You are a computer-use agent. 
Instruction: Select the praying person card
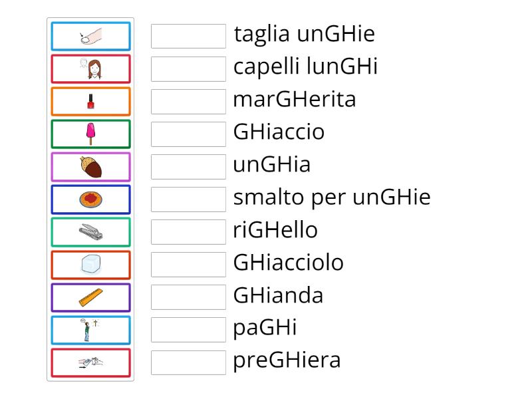point(90,330)
